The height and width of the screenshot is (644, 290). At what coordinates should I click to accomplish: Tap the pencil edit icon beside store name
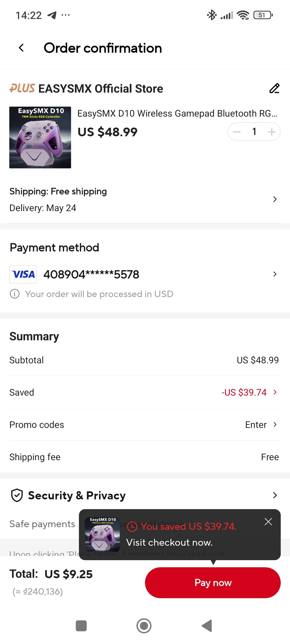[274, 88]
